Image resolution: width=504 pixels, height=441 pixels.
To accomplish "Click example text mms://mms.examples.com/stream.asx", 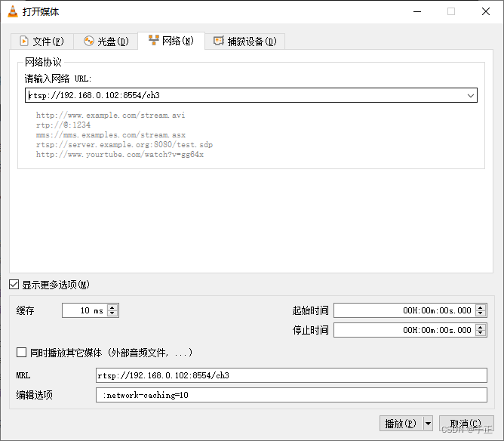I will pos(111,134).
